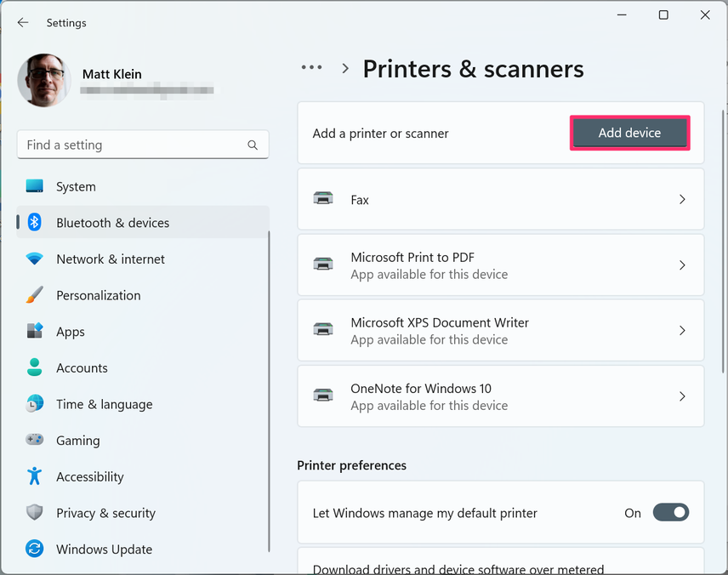
Task: Open the Fax device name
Action: [360, 200]
